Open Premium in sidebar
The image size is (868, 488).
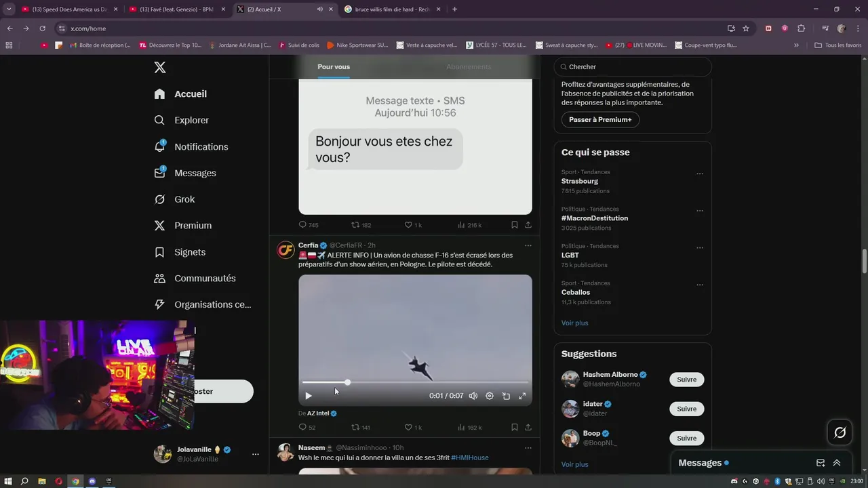[x=182, y=226]
